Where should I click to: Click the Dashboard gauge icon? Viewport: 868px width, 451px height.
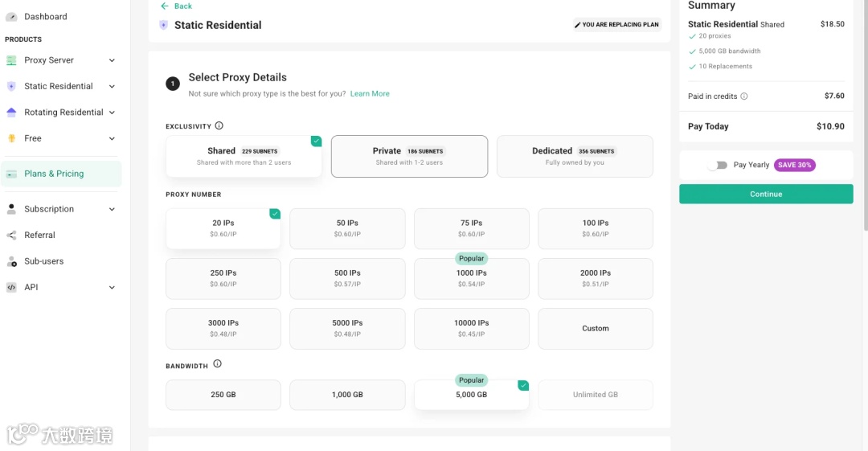coord(11,17)
